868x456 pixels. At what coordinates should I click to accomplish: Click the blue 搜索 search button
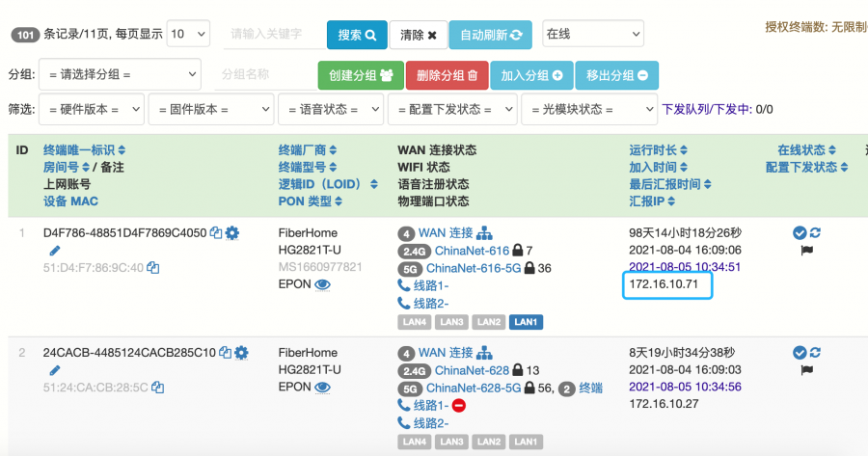pos(357,35)
